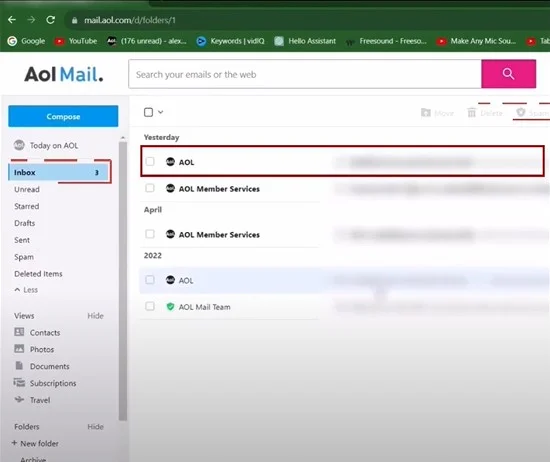Click the browser forward arrow
The width and height of the screenshot is (550, 462).
(x=31, y=20)
